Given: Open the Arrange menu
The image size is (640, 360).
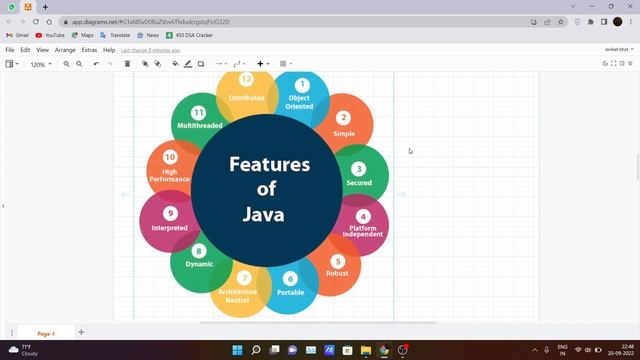Looking at the screenshot, I should (65, 50).
